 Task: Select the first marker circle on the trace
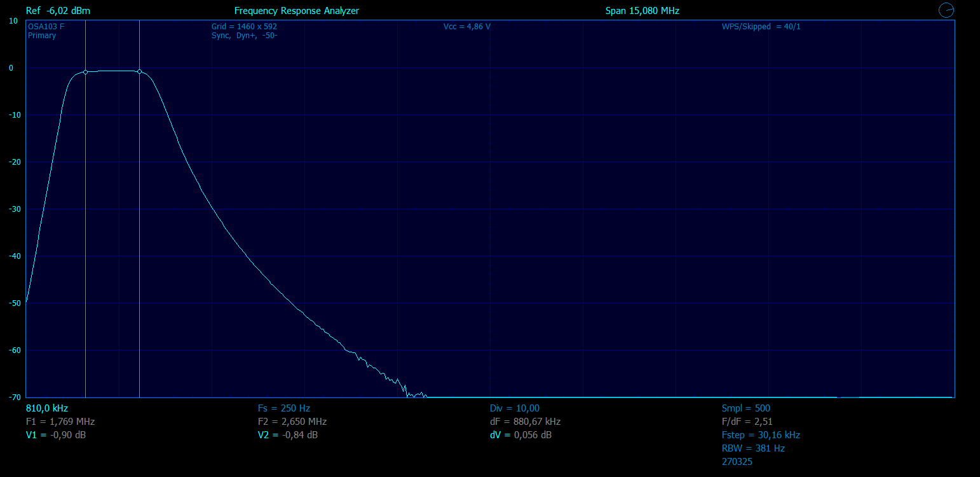coord(85,72)
